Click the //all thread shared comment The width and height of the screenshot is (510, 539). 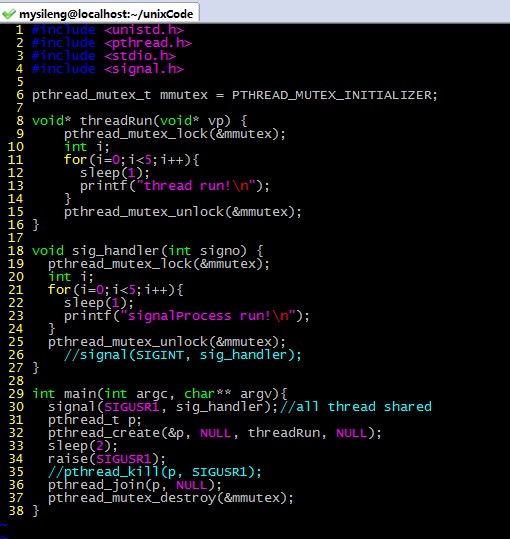356,407
